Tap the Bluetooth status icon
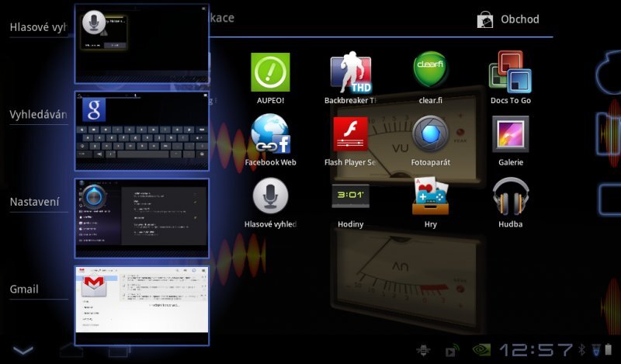This screenshot has height=364, width=621. [582, 350]
